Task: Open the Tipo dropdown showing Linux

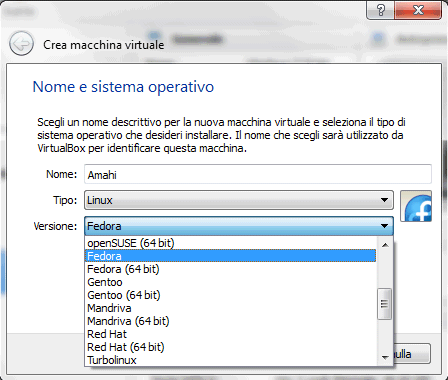Action: [239, 200]
